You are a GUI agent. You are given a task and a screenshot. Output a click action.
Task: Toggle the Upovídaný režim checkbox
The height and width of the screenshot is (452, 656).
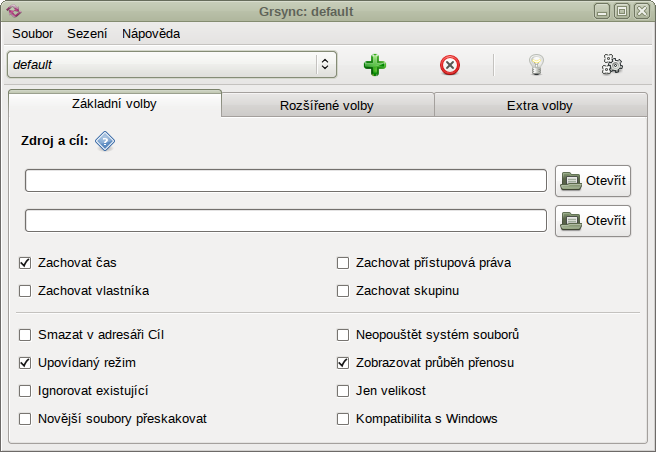coord(25,363)
